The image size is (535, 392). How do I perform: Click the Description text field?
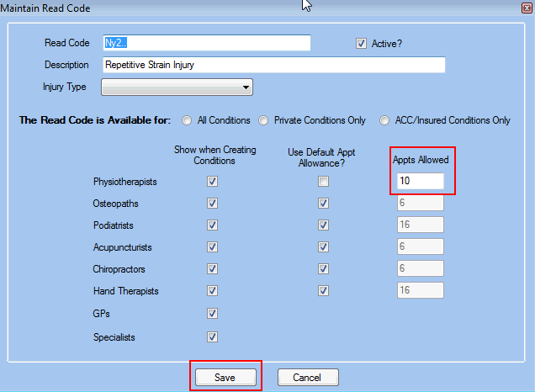coord(273,65)
